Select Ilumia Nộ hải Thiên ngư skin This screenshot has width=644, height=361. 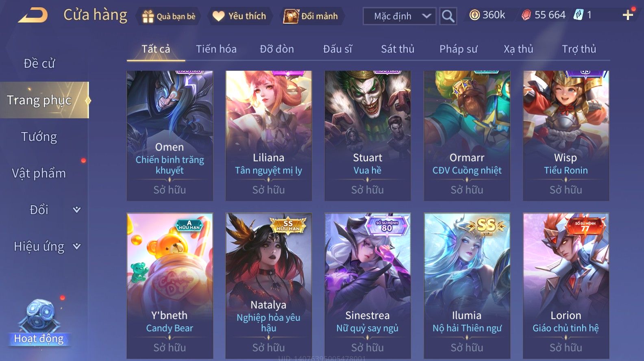point(467,286)
